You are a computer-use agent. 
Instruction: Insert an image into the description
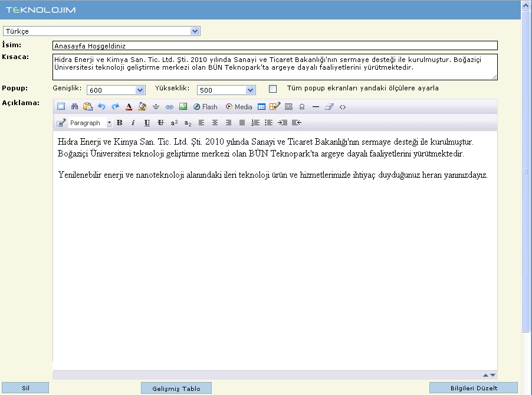183,107
